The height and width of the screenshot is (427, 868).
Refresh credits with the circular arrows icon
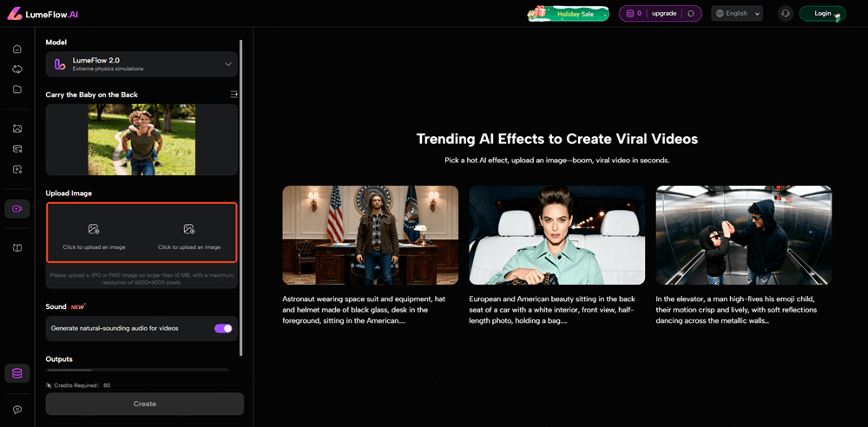coord(691,14)
